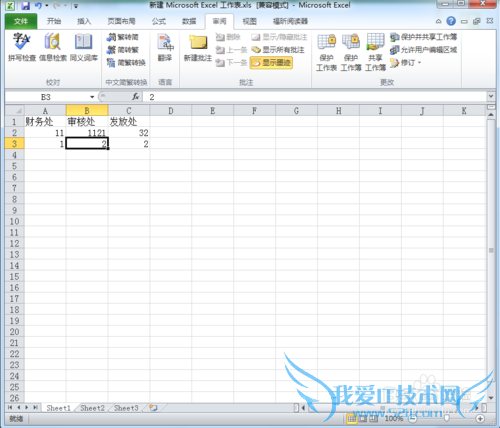The image size is (500, 428).
Task: Switch to the 公式 formulas tab
Action: point(159,21)
